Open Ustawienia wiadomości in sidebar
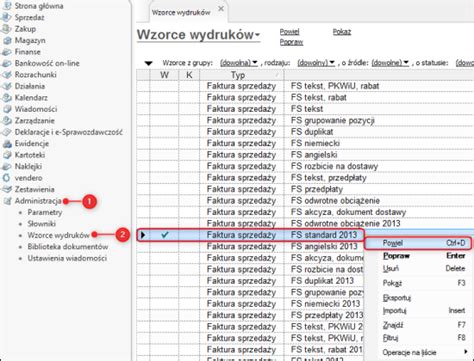This screenshot has height=361, width=474. 67,258
